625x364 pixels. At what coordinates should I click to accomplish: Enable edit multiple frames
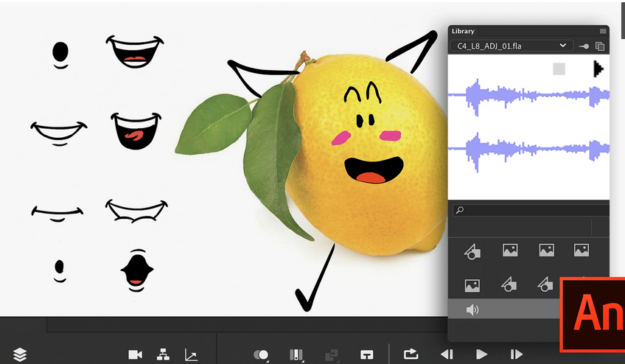pyautogui.click(x=296, y=355)
